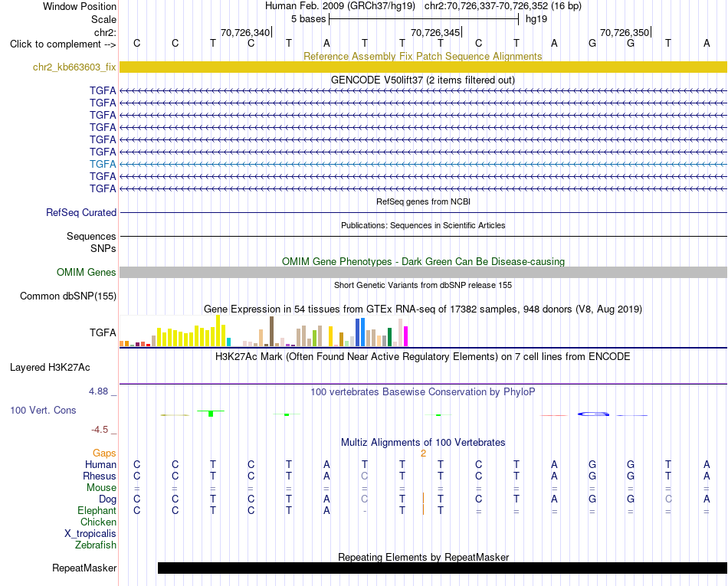
Task: Click the 100 Vert. Cons track label
Action: coord(43,410)
